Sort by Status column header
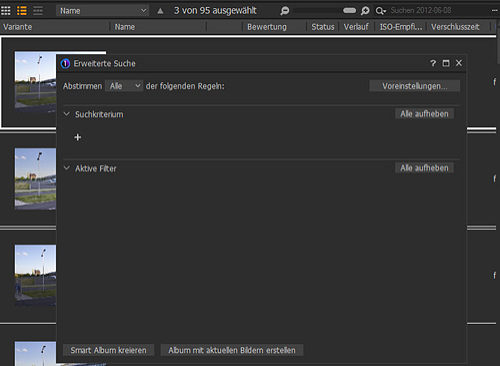 pos(323,27)
